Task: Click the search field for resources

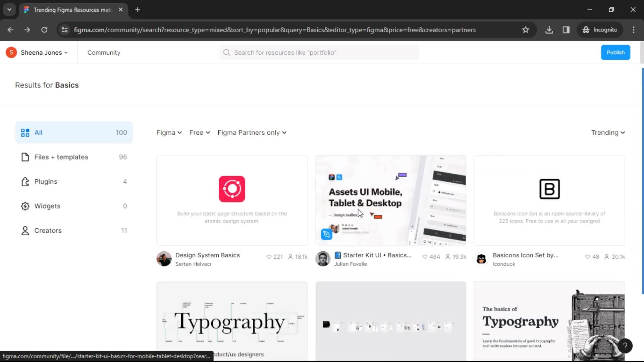Action: (319, 53)
